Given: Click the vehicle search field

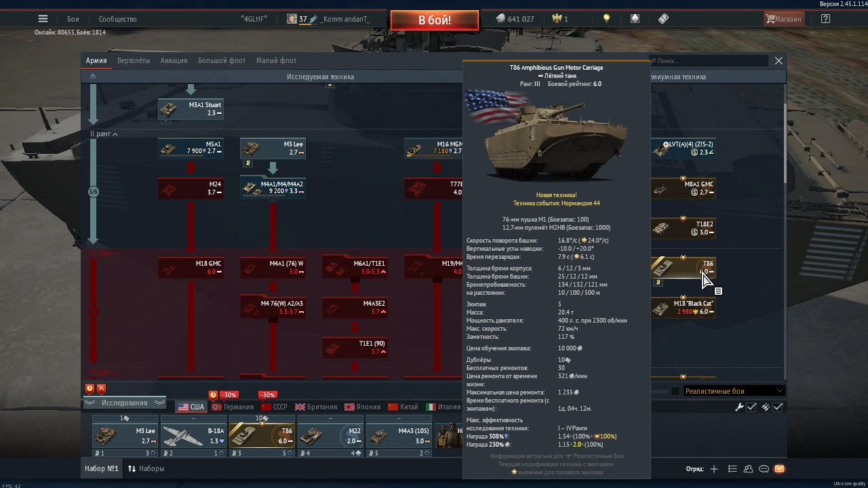Looking at the screenshot, I should tap(709, 61).
